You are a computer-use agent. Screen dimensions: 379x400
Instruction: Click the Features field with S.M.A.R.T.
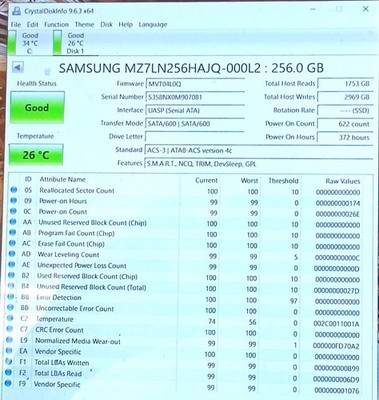tap(259, 164)
